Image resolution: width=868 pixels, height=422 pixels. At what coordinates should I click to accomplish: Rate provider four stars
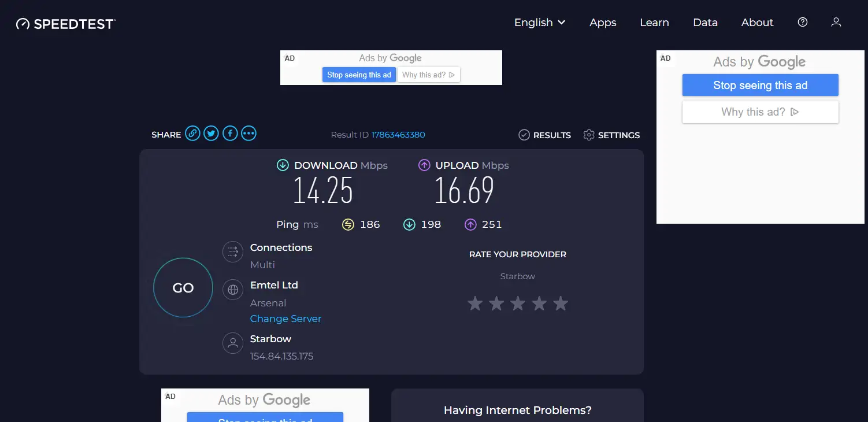tap(539, 303)
